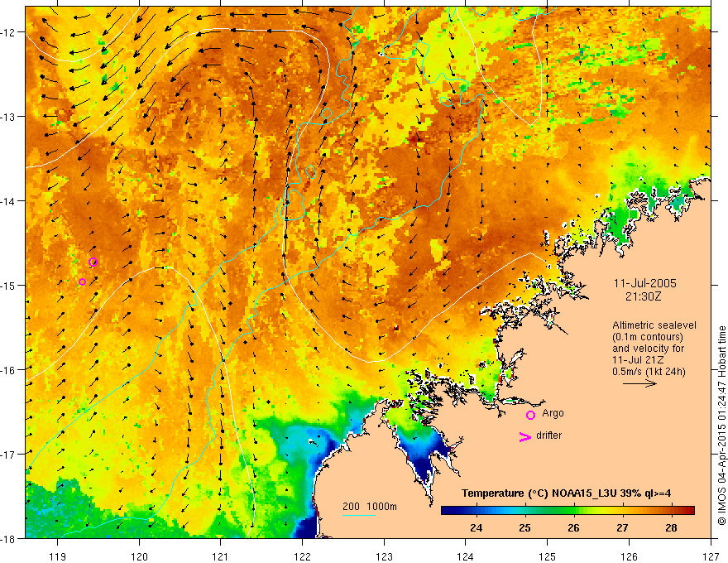Click the 'Altimetric sealevel' caption line
Screen dimensions: 728x563
click(654, 325)
